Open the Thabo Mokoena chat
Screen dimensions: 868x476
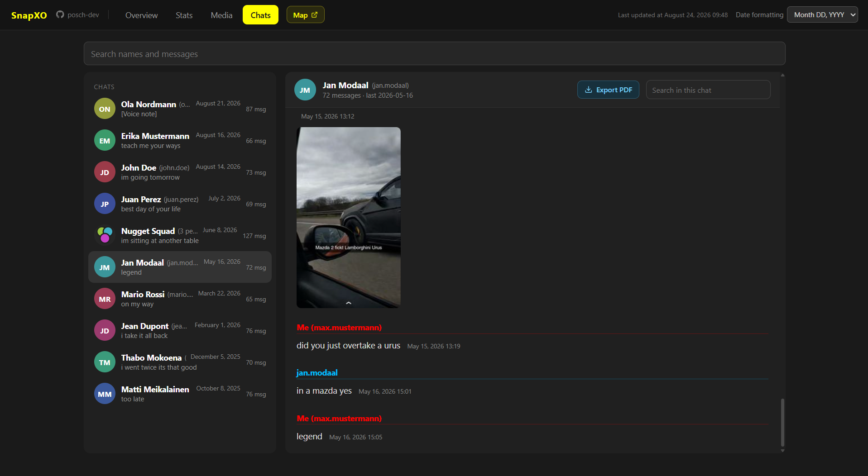tap(180, 362)
